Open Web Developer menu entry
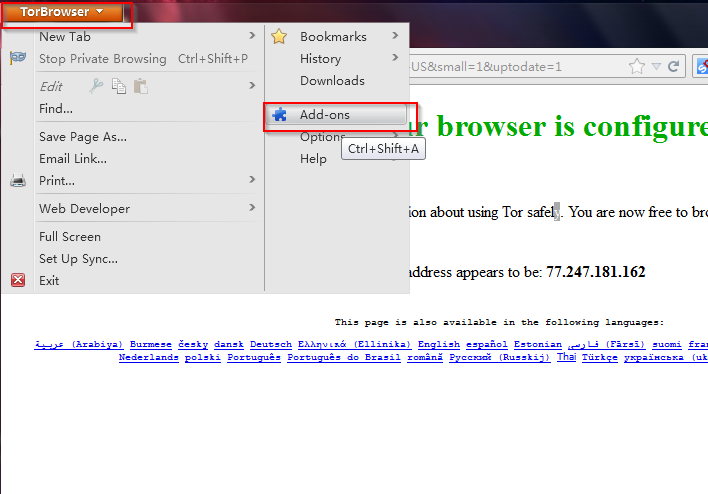Image resolution: width=708 pixels, height=494 pixels. click(84, 209)
